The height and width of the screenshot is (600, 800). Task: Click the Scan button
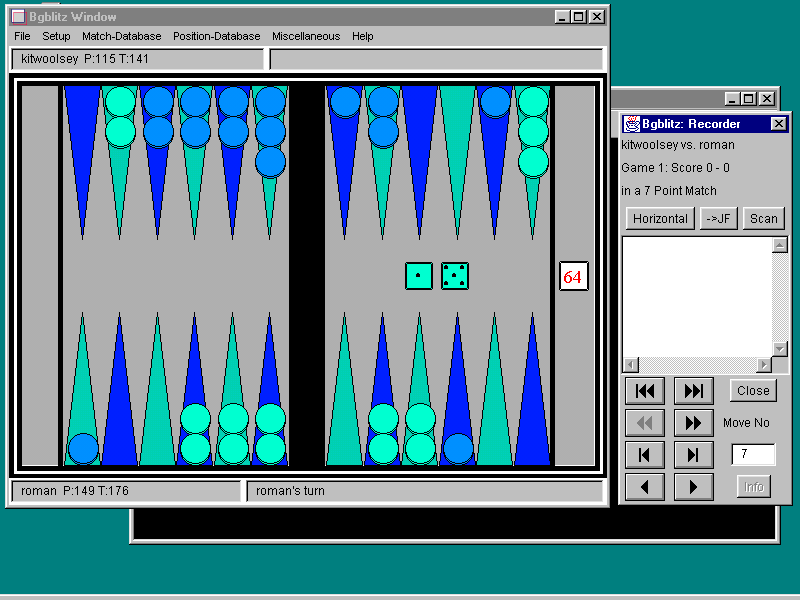[x=763, y=218]
